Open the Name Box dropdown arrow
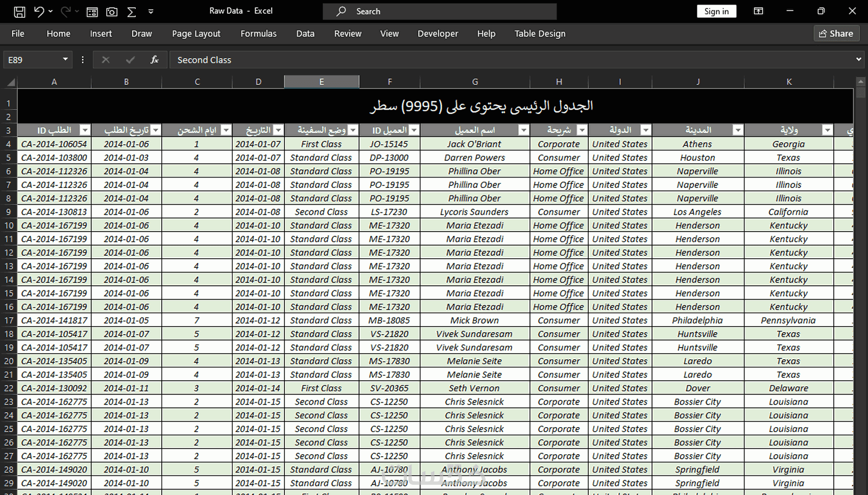Image resolution: width=868 pixels, height=495 pixels. (65, 60)
